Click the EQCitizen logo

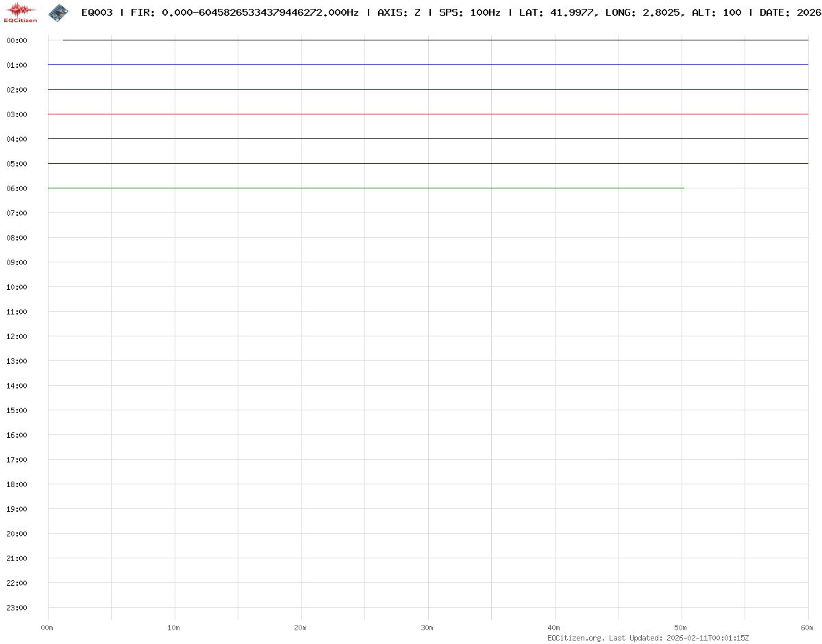coord(21,12)
